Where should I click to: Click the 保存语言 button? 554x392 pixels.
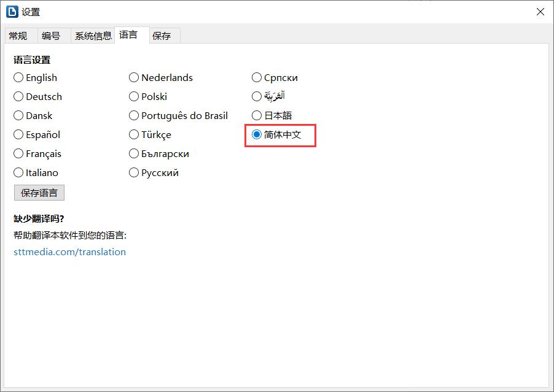point(39,193)
